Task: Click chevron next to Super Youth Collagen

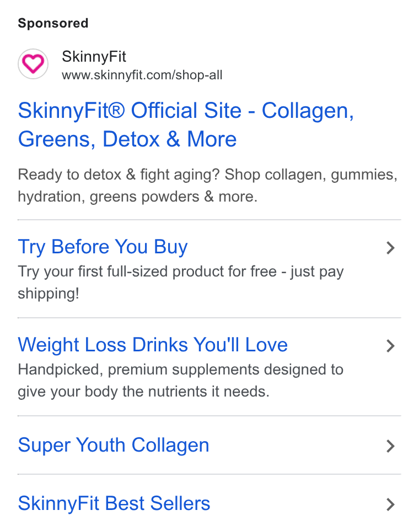Action: (x=390, y=446)
